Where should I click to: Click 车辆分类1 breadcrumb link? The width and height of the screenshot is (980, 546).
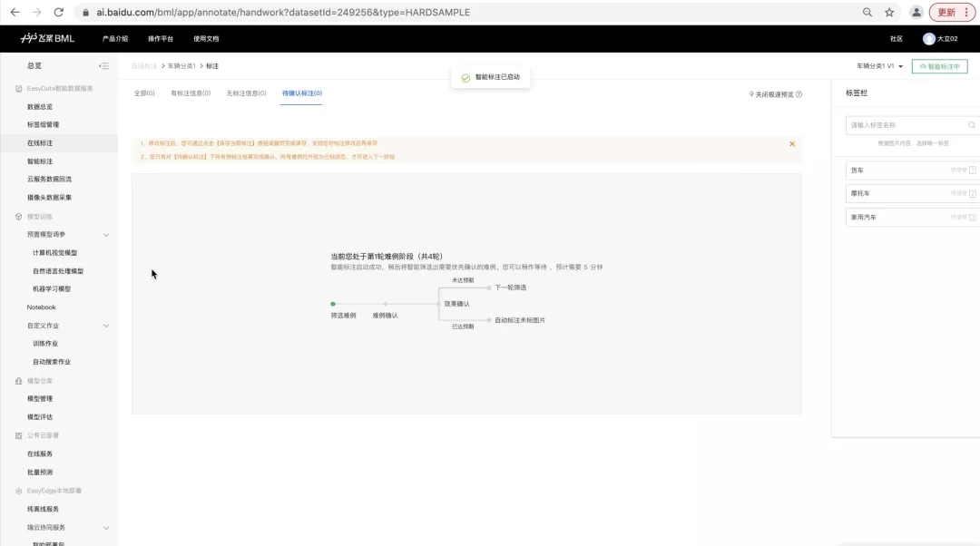pyautogui.click(x=181, y=66)
